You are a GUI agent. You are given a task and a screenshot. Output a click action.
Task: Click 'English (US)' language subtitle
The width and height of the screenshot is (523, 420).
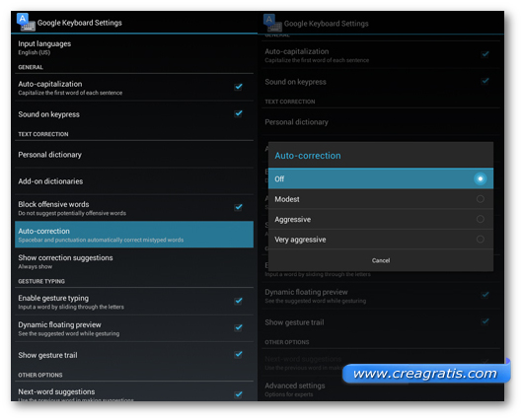click(34, 52)
